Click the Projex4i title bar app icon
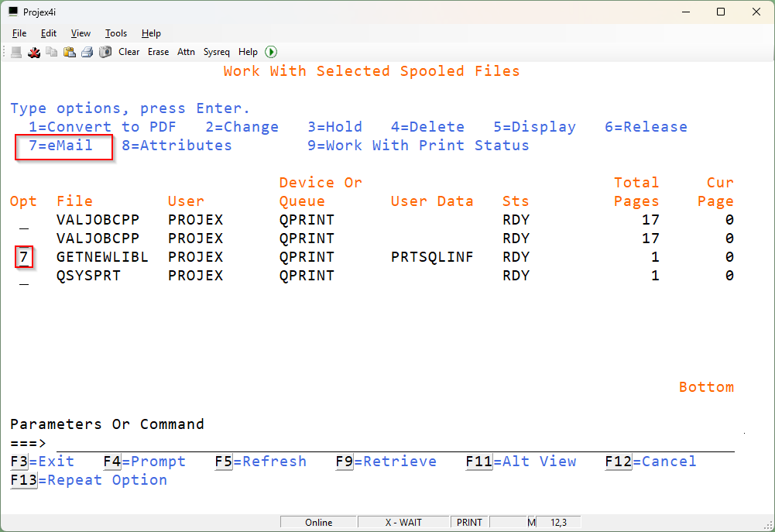Image resolution: width=775 pixels, height=532 pixels. click(13, 12)
